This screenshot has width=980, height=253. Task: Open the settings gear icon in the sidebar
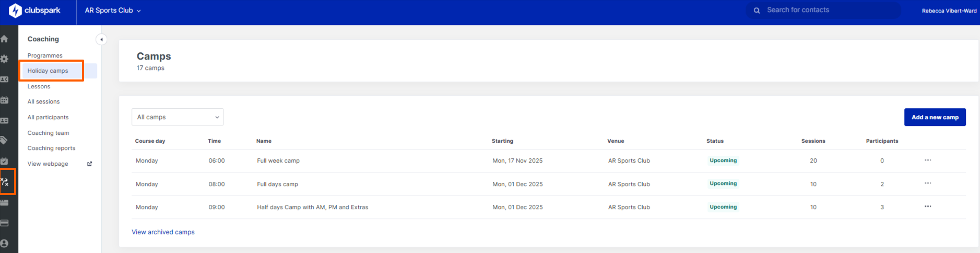[x=4, y=59]
